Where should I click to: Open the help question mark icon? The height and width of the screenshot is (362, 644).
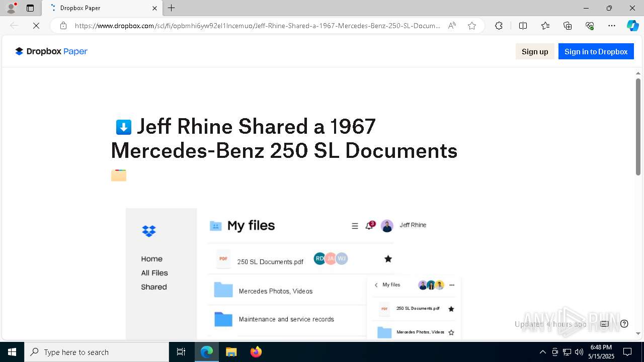624,324
